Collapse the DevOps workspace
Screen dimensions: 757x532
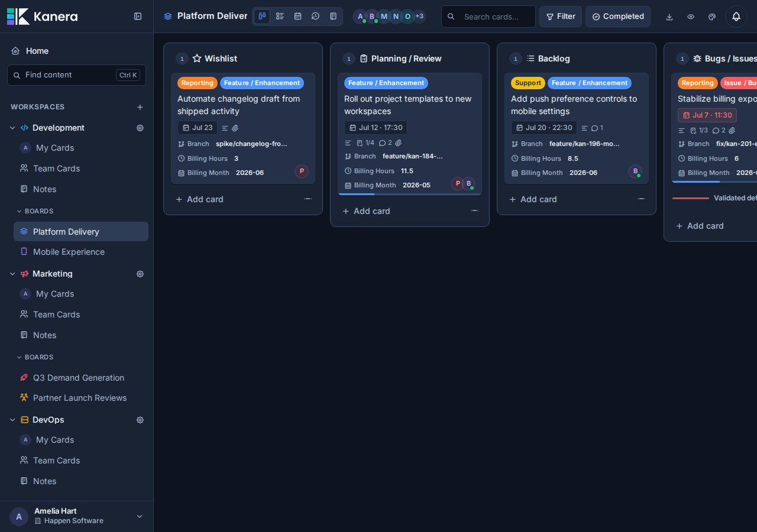pos(12,420)
